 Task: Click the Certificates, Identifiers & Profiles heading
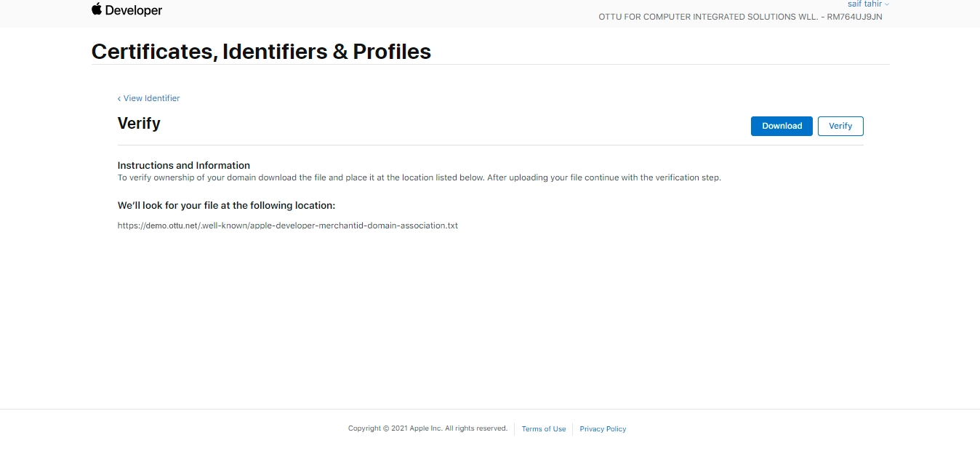pos(261,52)
